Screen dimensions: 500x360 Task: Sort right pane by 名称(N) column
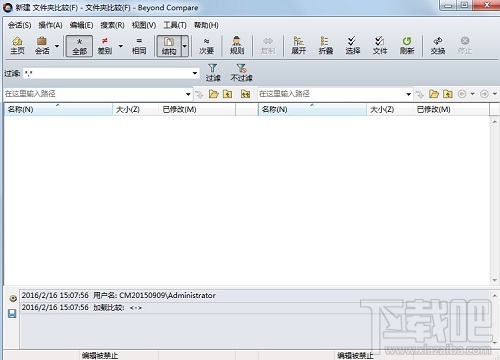tap(312, 110)
